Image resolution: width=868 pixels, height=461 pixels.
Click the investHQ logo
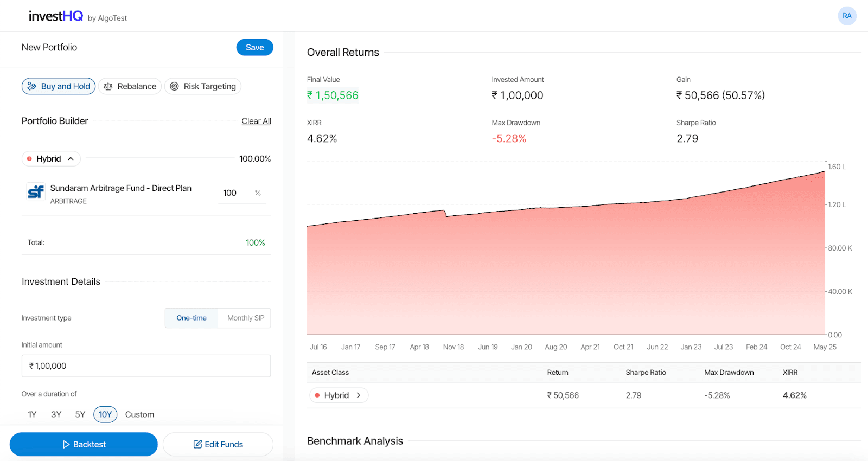tap(56, 16)
